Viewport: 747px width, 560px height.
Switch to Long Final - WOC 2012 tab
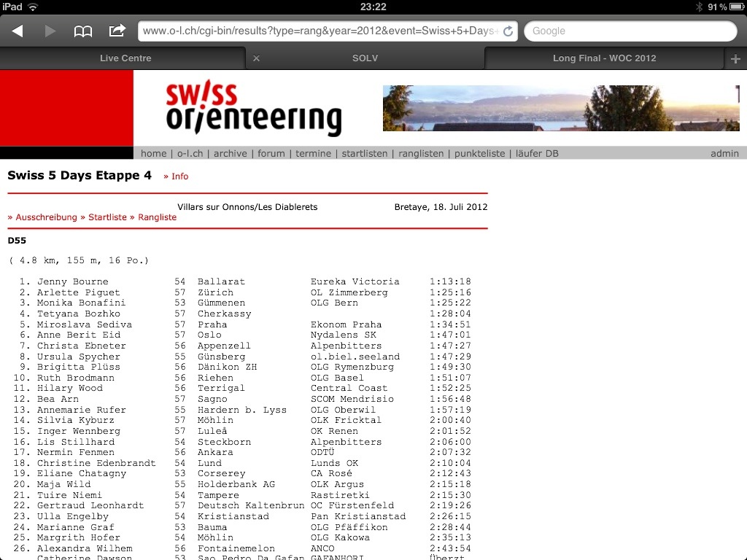pos(604,58)
